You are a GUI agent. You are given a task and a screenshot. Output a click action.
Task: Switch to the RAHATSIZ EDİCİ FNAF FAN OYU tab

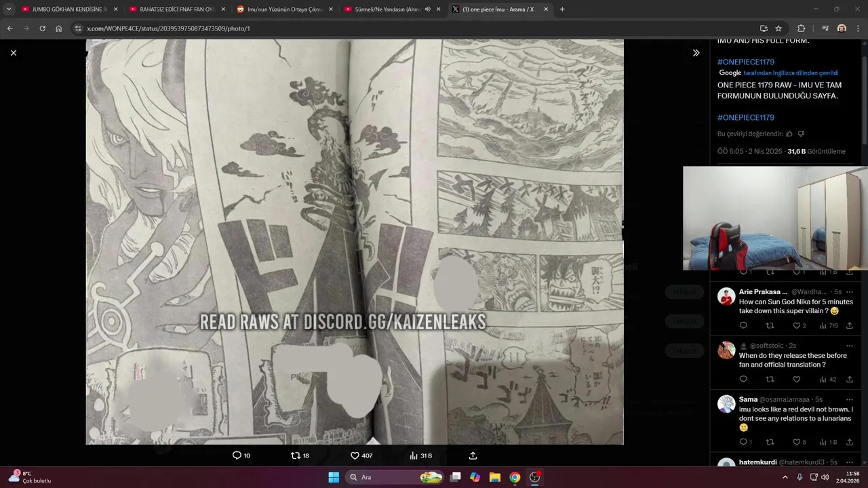176,9
